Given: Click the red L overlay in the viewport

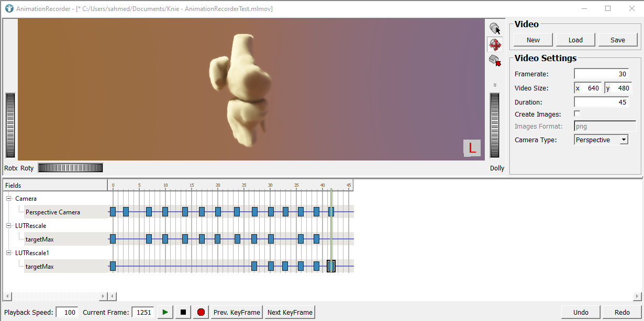Looking at the screenshot, I should [472, 148].
